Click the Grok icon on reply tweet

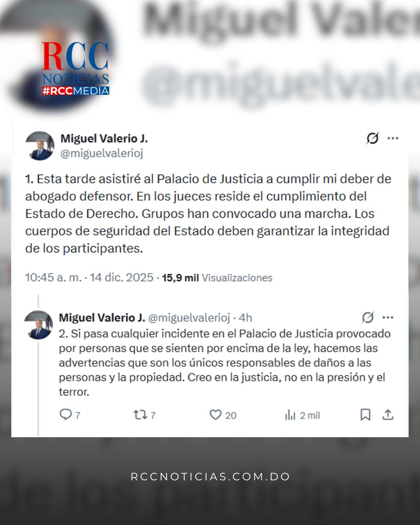[x=368, y=318]
